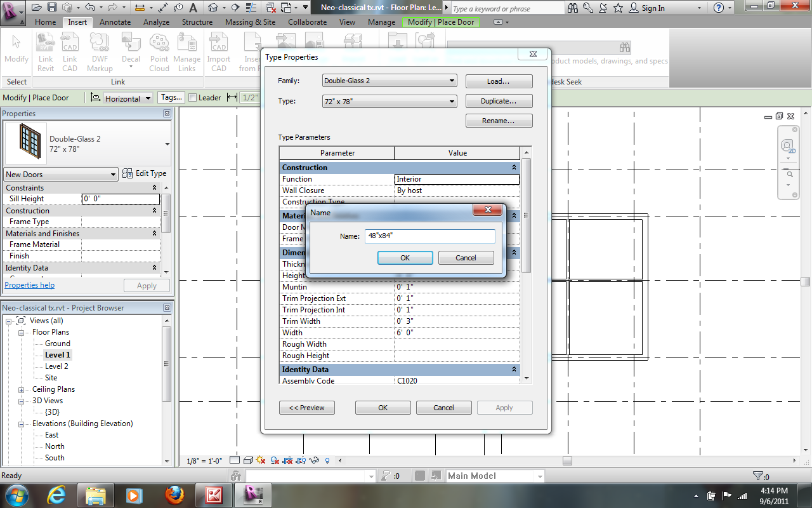Switch to the Home ribbon tab
This screenshot has width=812, height=508.
click(x=45, y=22)
